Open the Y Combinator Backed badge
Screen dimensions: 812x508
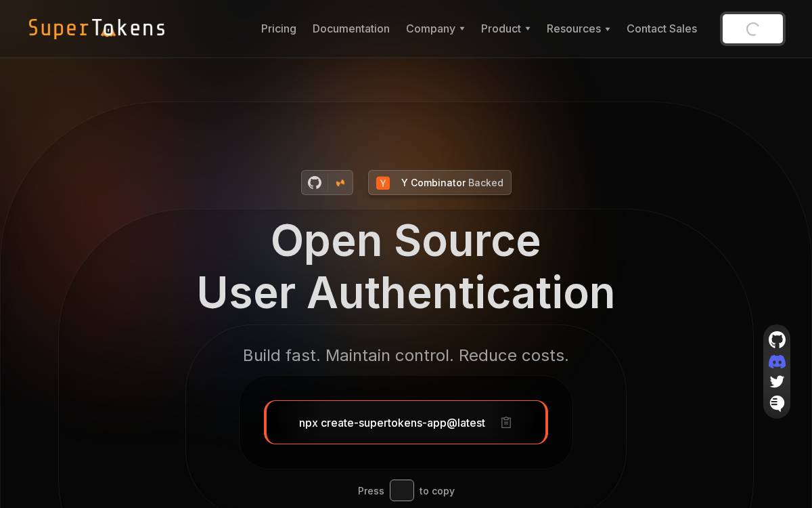440,183
